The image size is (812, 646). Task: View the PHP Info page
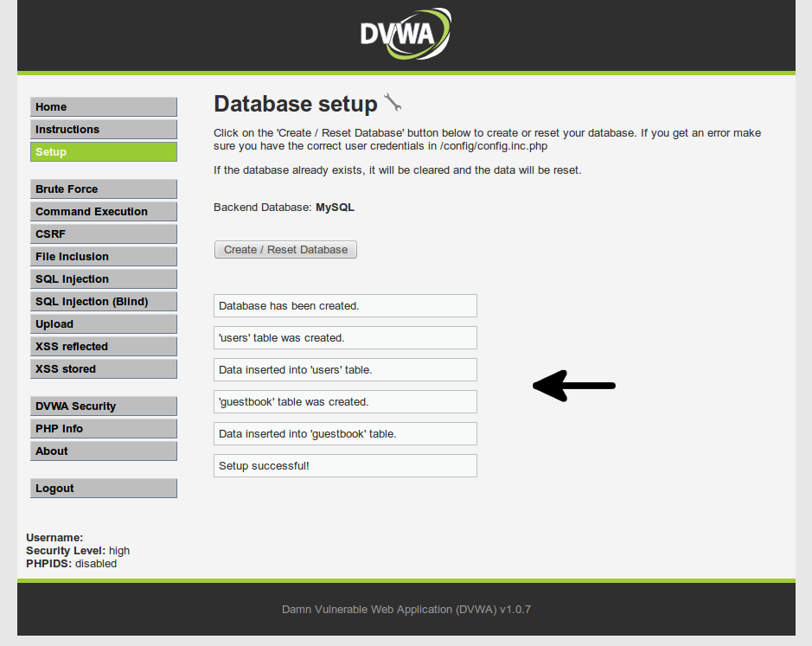tap(104, 429)
